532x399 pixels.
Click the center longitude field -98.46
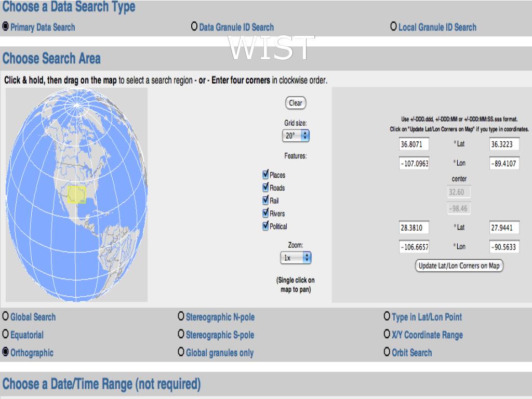coord(459,208)
